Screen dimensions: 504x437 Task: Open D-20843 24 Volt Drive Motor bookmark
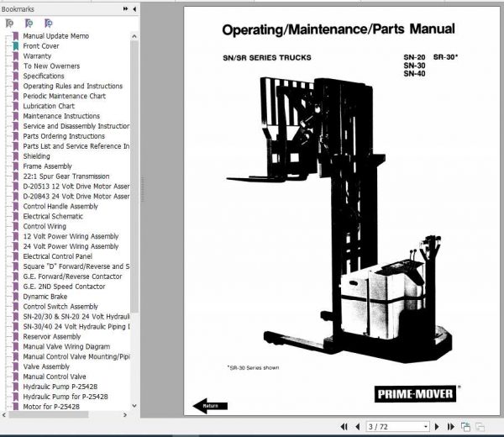76,196
